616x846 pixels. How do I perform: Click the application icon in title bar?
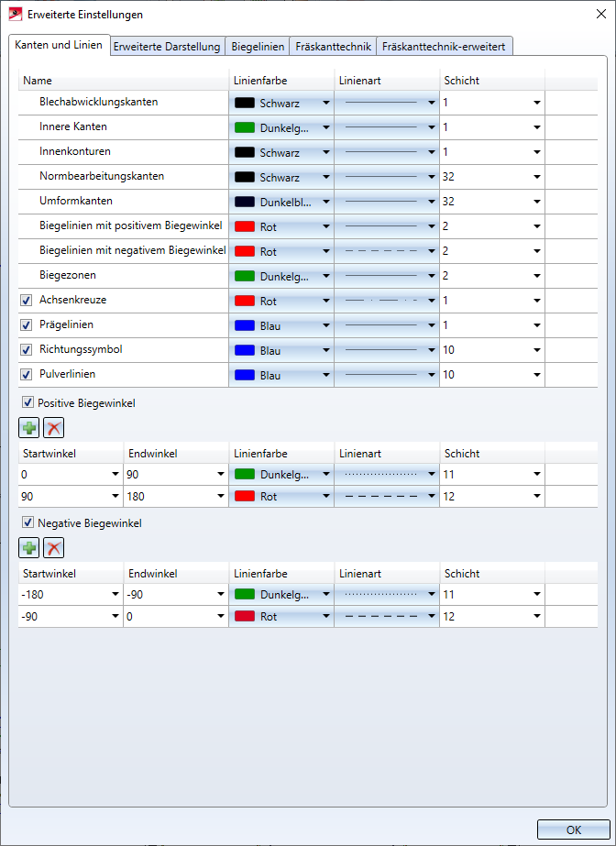coord(16,14)
